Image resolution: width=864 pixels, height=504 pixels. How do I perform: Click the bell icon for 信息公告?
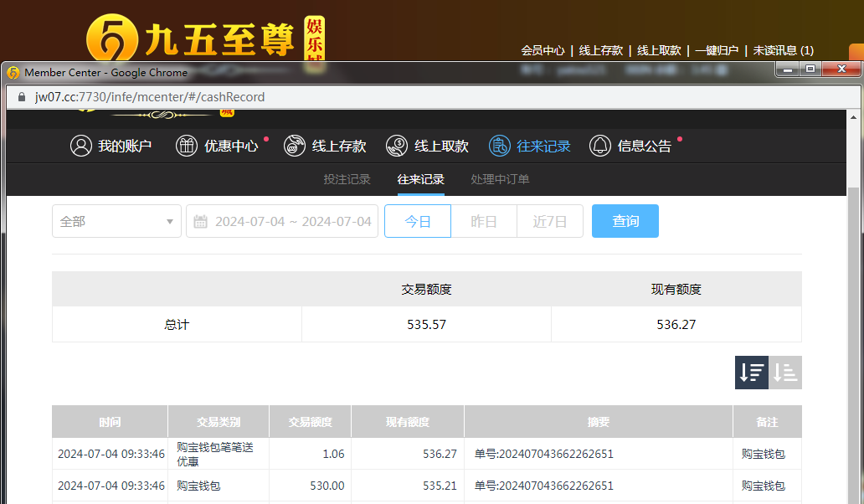[x=600, y=146]
